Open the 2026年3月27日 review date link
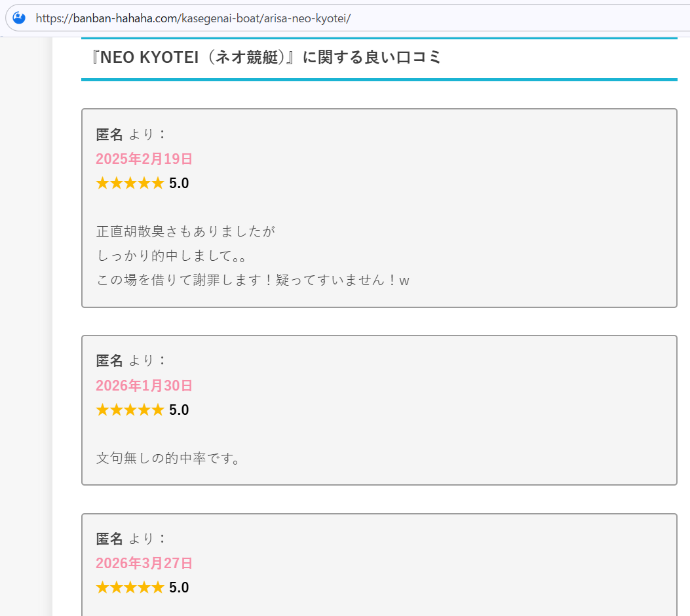This screenshot has height=616, width=690. pos(144,563)
